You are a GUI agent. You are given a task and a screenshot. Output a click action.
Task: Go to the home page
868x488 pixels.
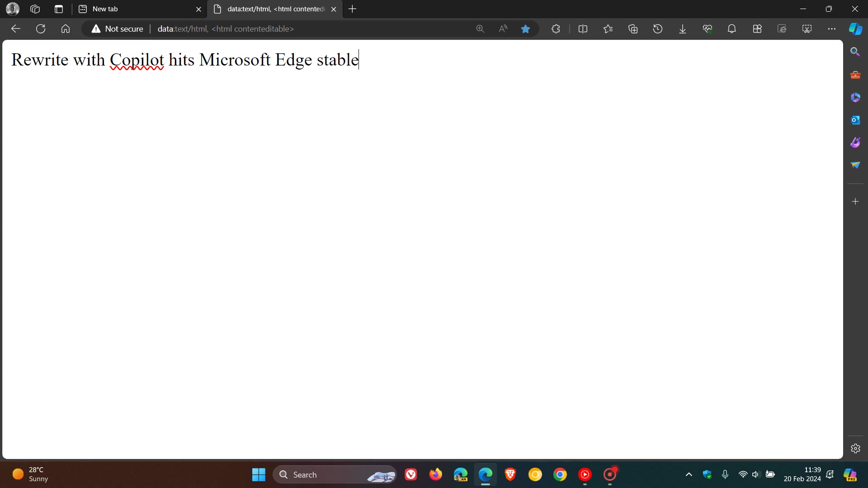tap(66, 29)
